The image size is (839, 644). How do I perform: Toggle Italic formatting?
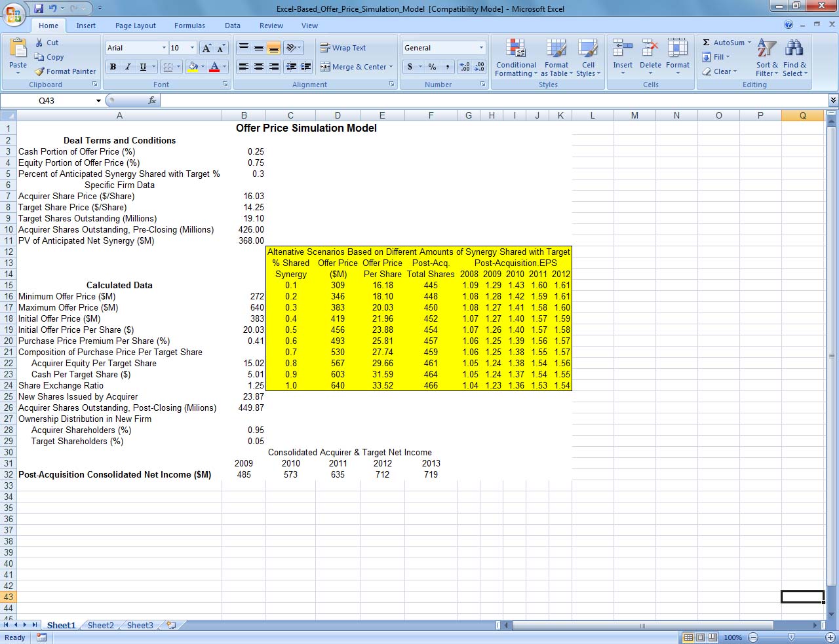click(x=128, y=67)
